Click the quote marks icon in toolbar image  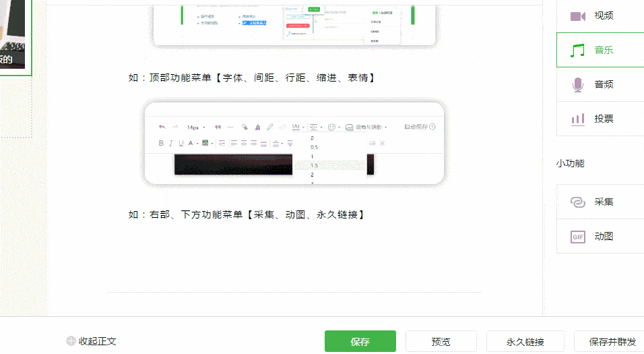click(218, 127)
